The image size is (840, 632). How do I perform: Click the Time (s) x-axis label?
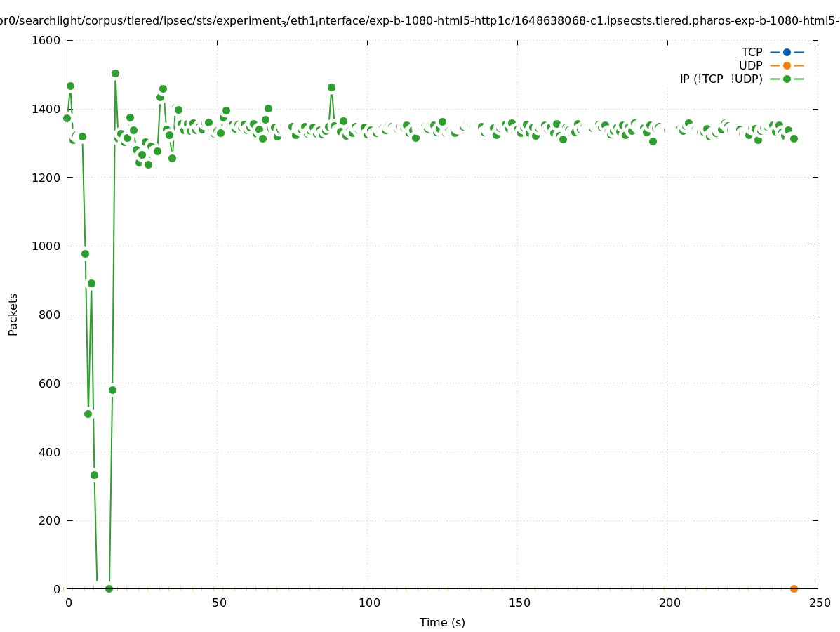click(x=442, y=622)
